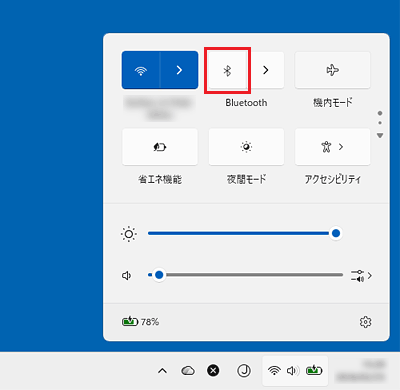
Task: Click taskbar volume icon
Action: (x=293, y=371)
